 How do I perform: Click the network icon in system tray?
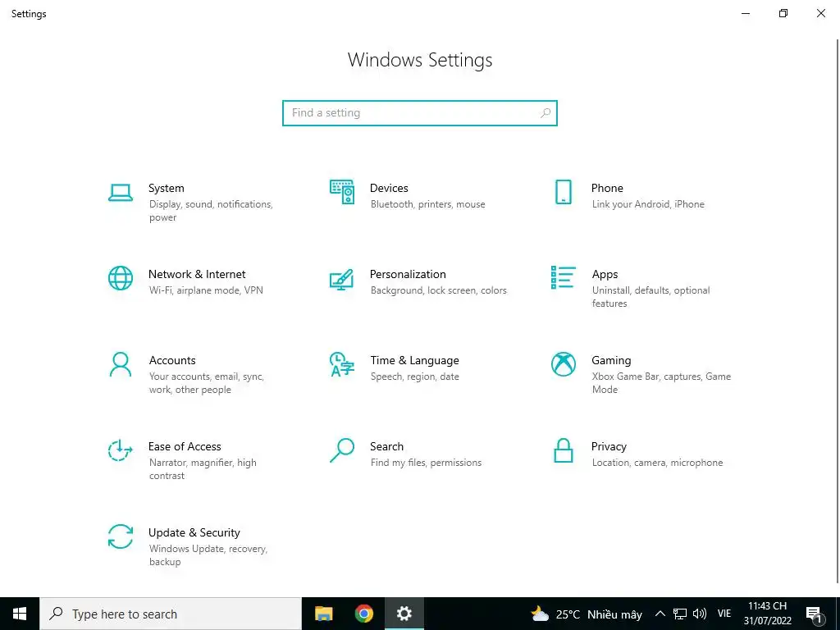tap(680, 614)
